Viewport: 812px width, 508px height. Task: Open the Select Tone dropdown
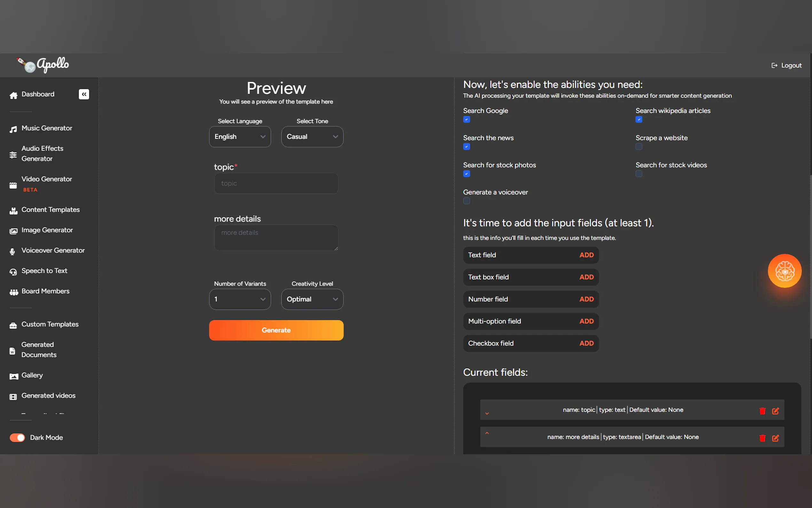(x=312, y=137)
